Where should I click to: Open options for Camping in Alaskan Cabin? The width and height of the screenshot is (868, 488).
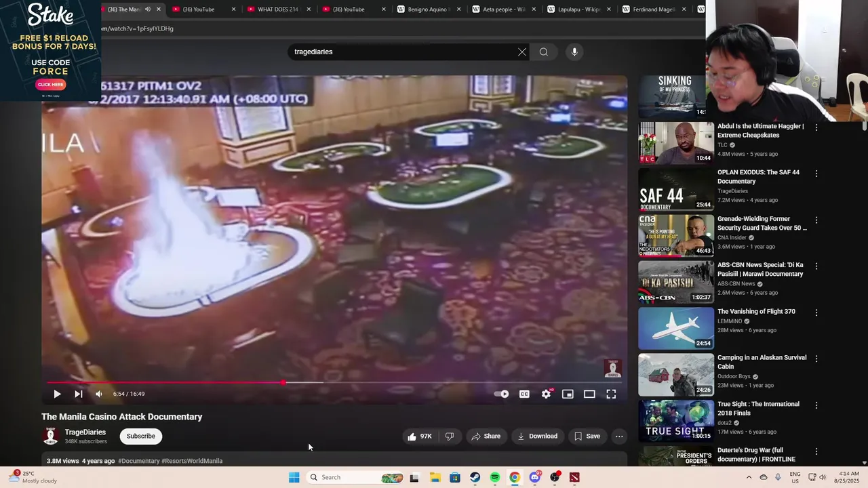[x=816, y=359]
